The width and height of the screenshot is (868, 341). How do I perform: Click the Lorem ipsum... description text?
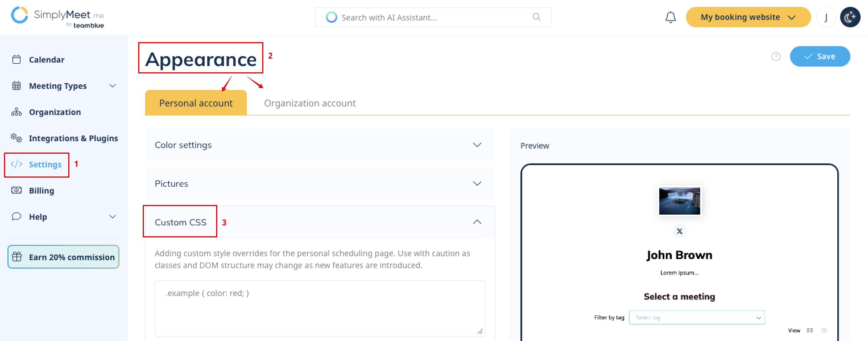click(679, 272)
